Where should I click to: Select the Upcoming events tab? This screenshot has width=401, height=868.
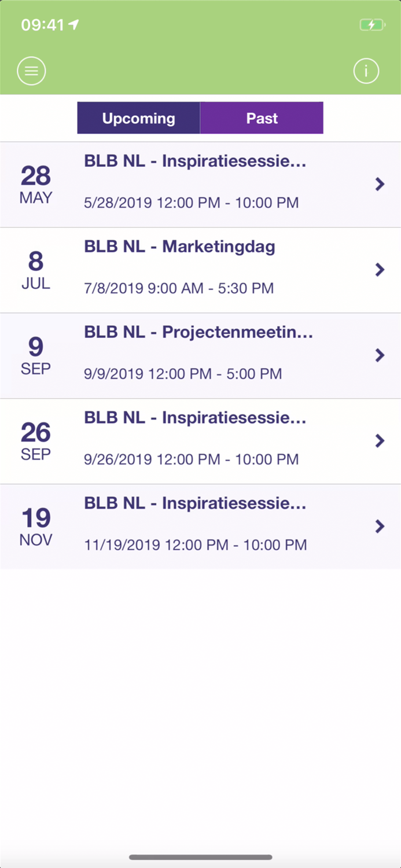click(138, 118)
